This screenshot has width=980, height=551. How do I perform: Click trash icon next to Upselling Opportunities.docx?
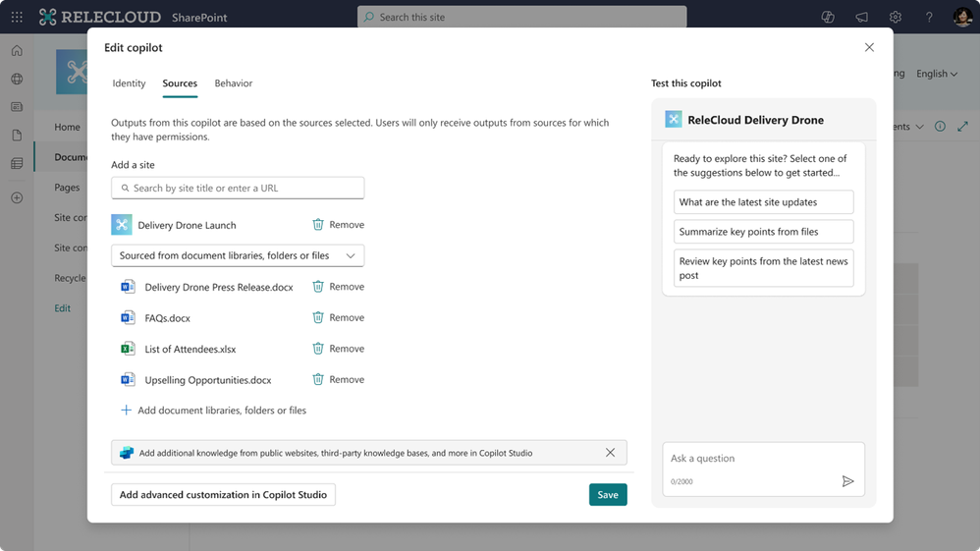click(318, 379)
